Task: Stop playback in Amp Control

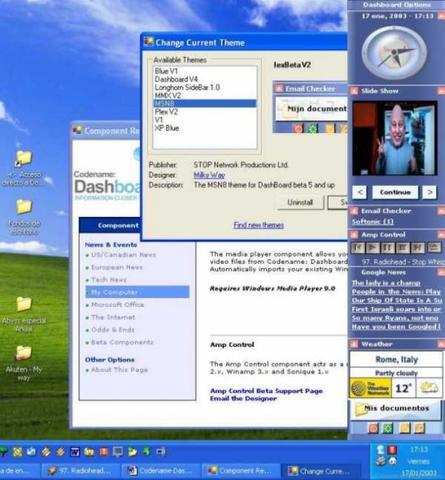Action: (x=403, y=248)
